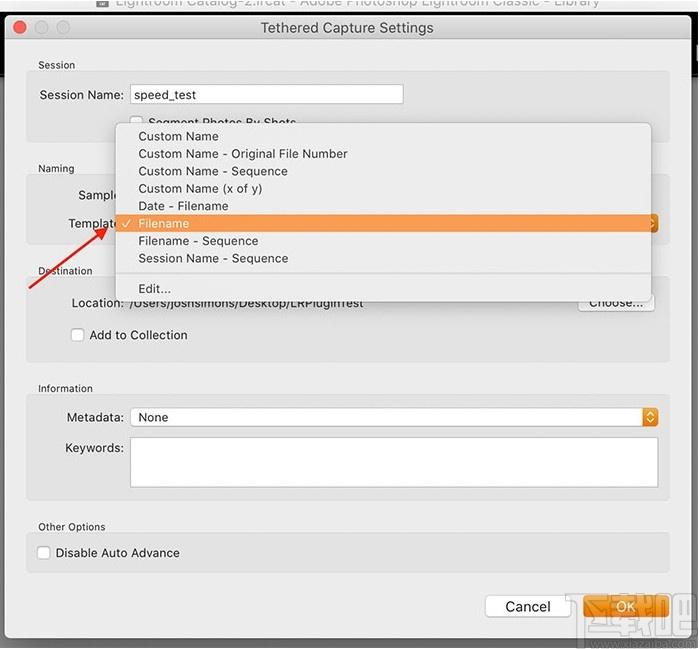Choose 'Custom Name - Original File Number' option
The image size is (700, 649).
pyautogui.click(x=383, y=154)
